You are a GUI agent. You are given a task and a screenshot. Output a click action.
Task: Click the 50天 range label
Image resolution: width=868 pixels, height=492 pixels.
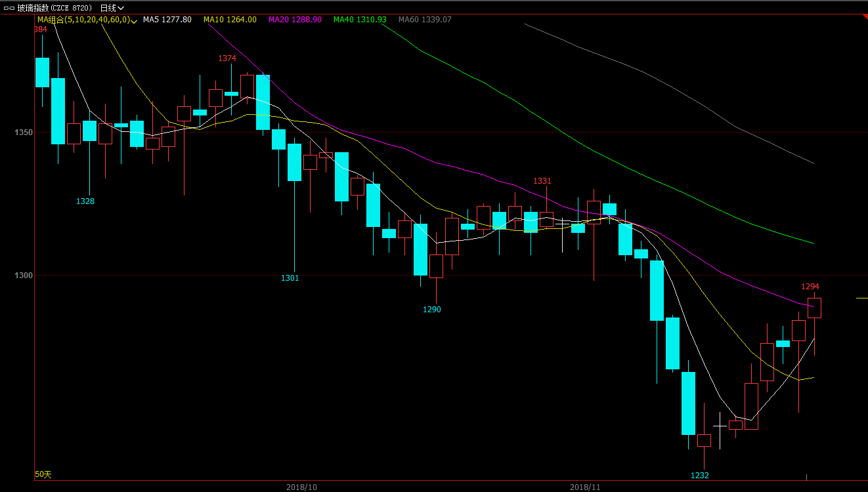[43, 474]
